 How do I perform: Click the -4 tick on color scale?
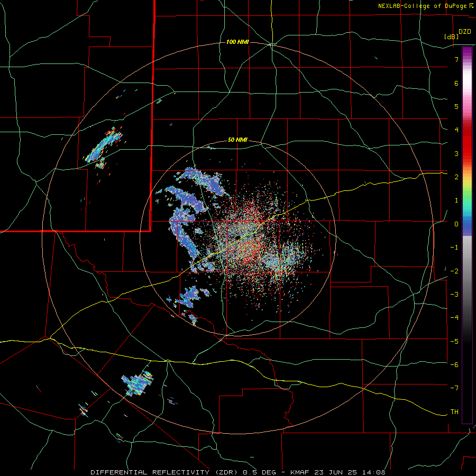click(454, 318)
